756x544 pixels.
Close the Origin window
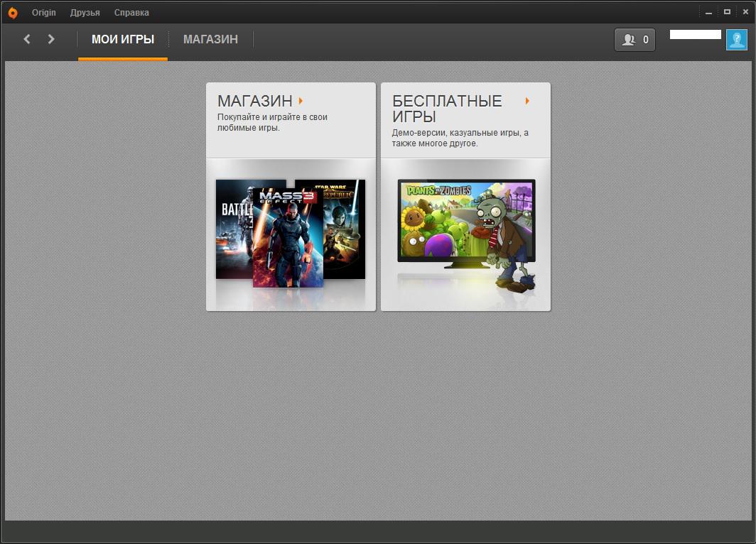pyautogui.click(x=745, y=12)
